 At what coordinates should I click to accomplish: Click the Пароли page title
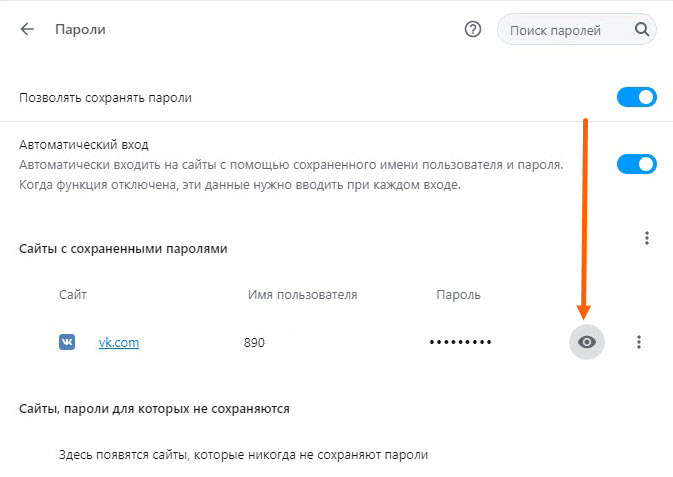80,30
